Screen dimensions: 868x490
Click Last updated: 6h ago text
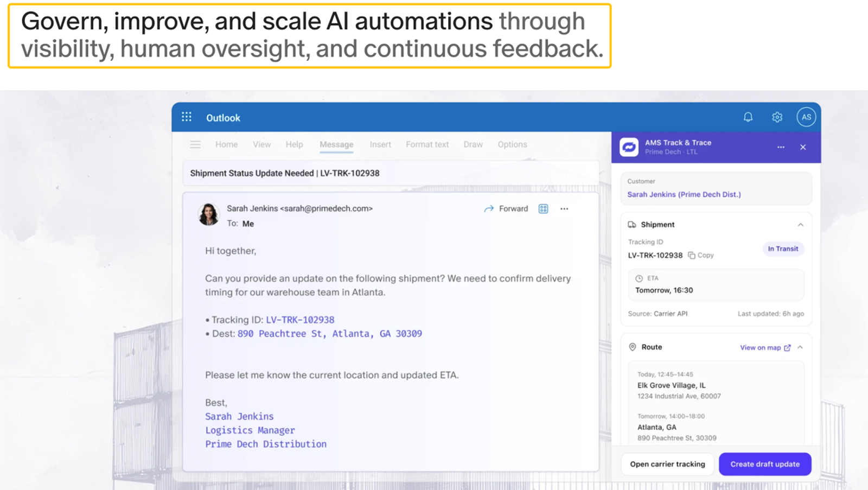tap(771, 314)
